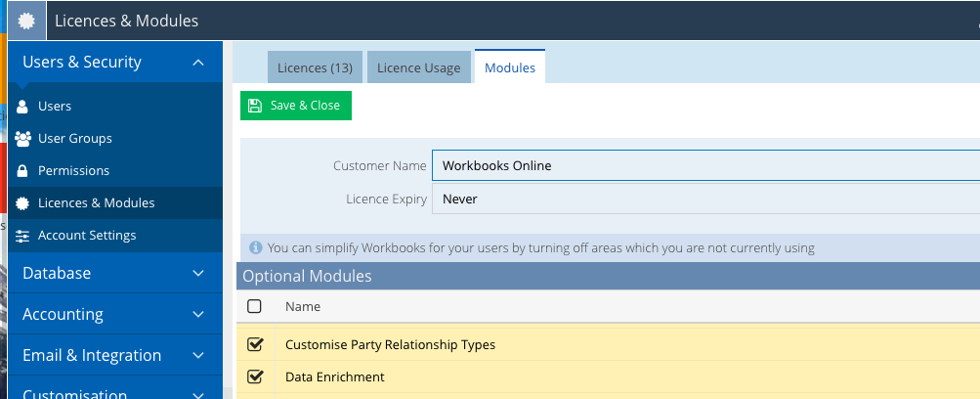The width and height of the screenshot is (980, 399).
Task: Click the Data Enrichment row text
Action: 335,377
